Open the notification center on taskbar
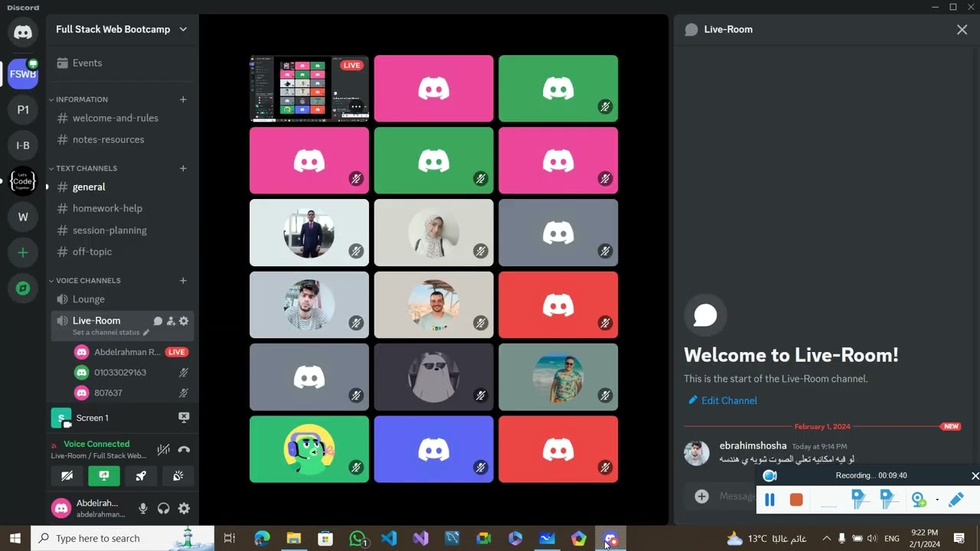980x551 pixels. click(x=960, y=539)
